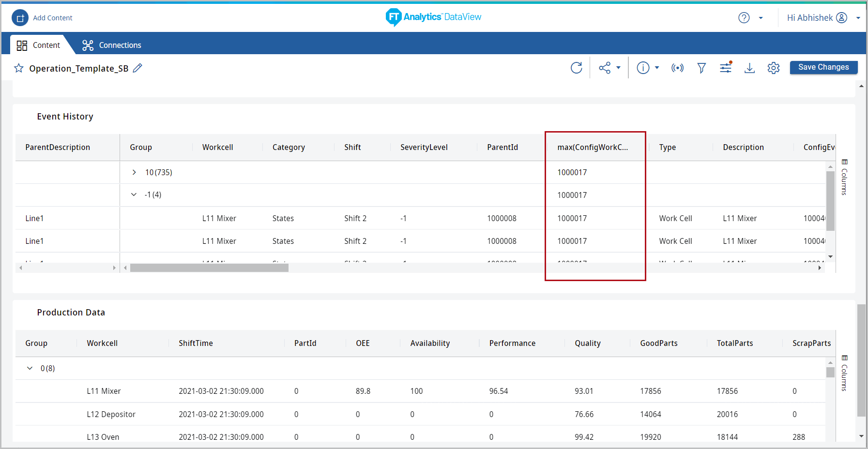This screenshot has height=449, width=868.
Task: Click the refresh icon in toolbar
Action: [x=576, y=68]
